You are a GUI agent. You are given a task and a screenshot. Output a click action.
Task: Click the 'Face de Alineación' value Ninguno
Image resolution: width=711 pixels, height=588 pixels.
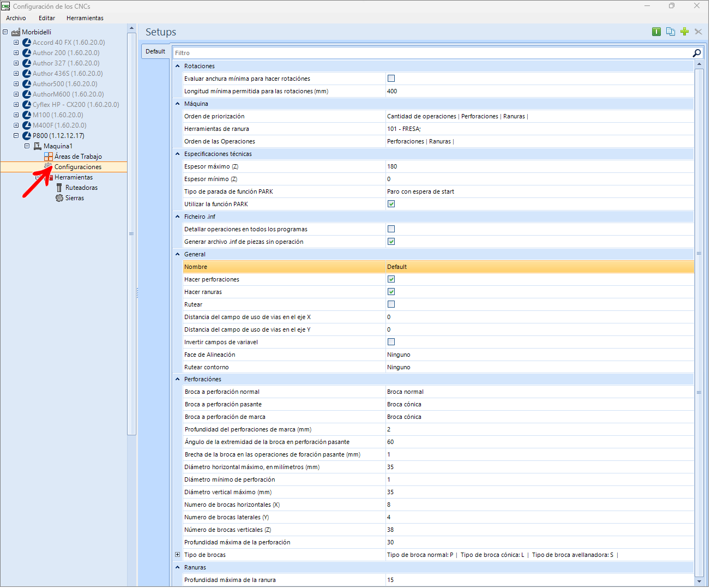point(539,355)
